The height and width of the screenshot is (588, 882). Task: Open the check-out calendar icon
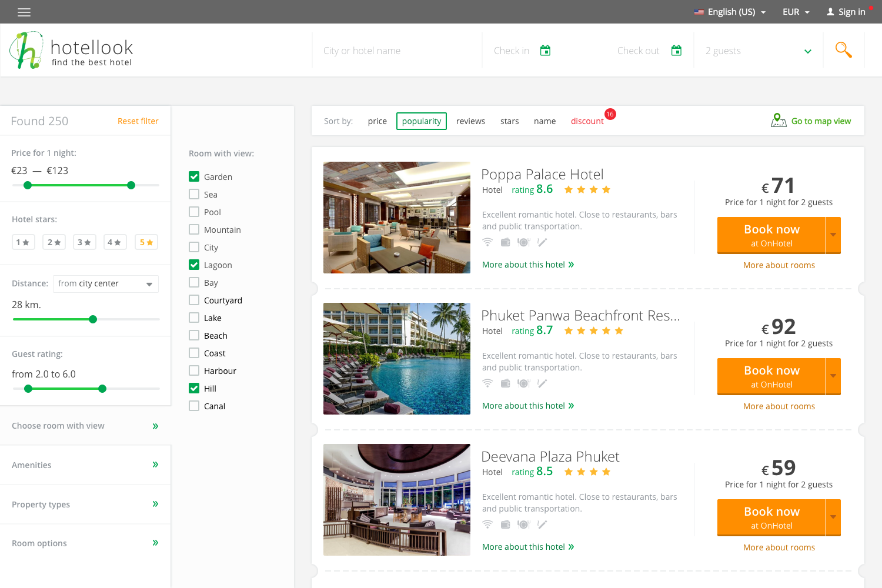click(677, 51)
